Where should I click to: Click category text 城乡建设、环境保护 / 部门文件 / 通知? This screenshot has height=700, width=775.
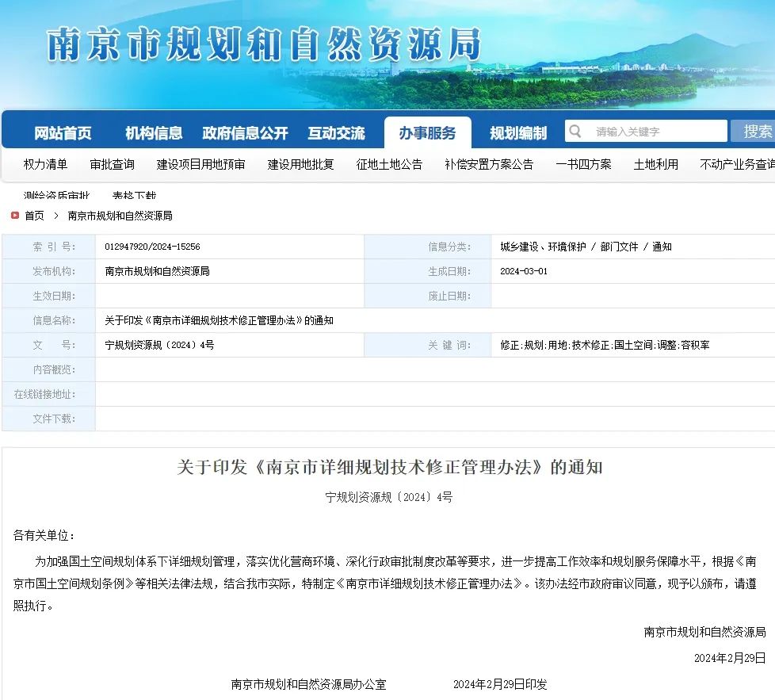click(x=586, y=247)
